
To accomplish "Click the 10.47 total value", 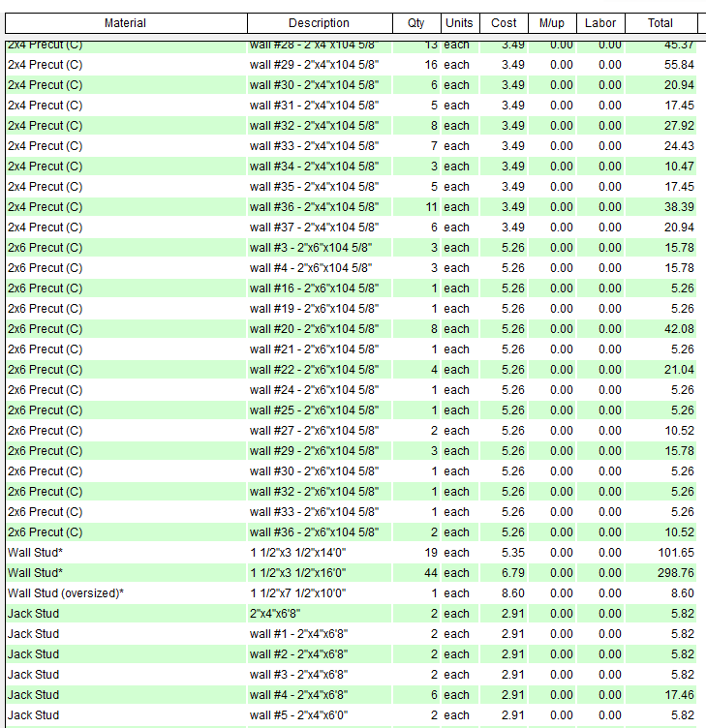I will tap(679, 167).
